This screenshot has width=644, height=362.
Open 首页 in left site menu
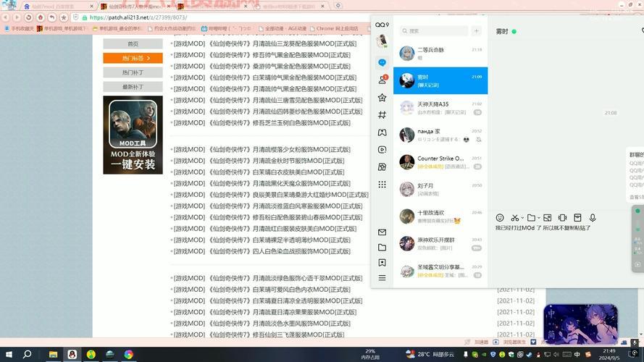133,44
